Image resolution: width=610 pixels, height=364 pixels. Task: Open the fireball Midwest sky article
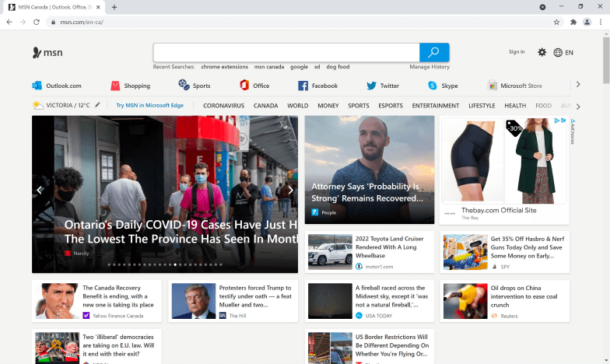tap(370, 301)
